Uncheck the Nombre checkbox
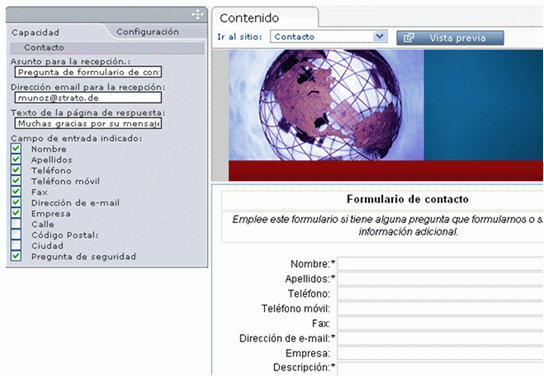Screen dimensions: 544x376 [x=16, y=148]
